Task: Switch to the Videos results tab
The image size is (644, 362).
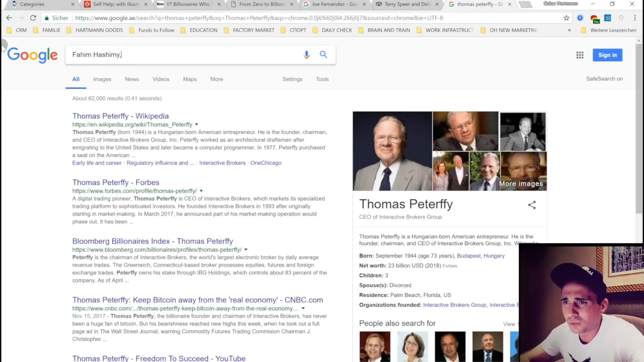Action: point(161,79)
